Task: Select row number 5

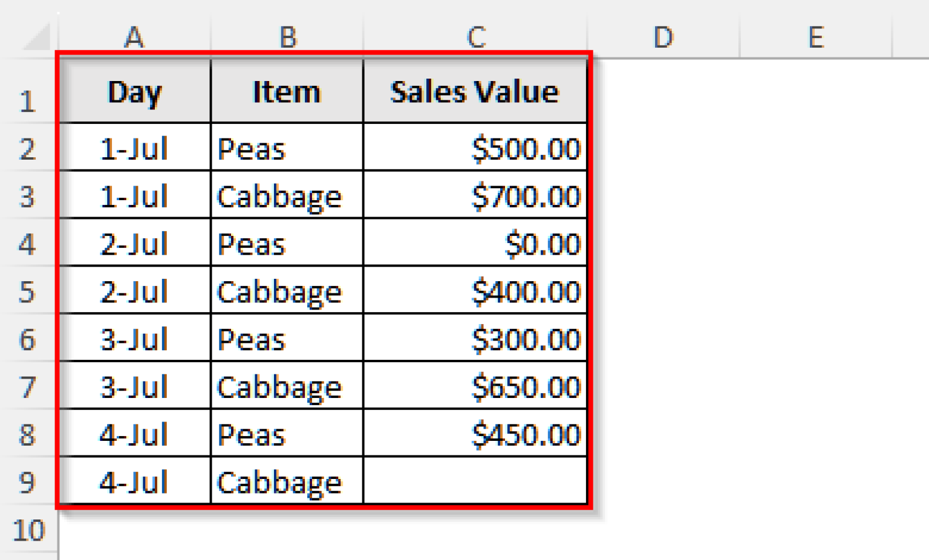Action: click(27, 291)
